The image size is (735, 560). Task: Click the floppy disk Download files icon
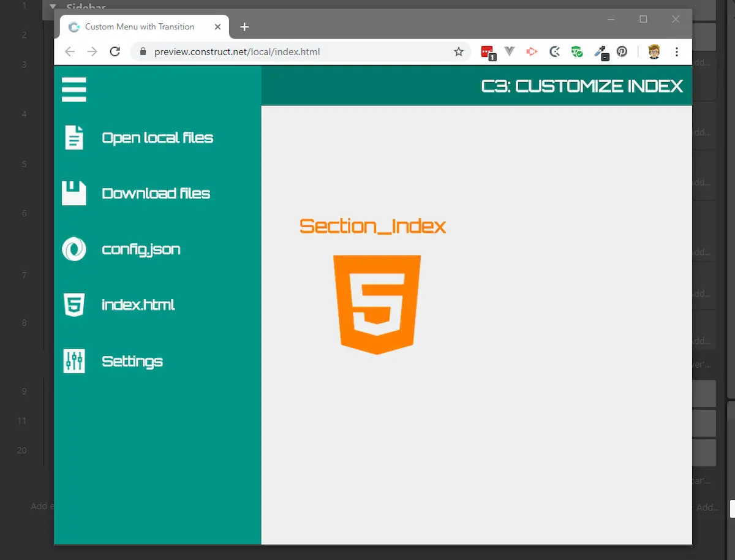tap(74, 193)
